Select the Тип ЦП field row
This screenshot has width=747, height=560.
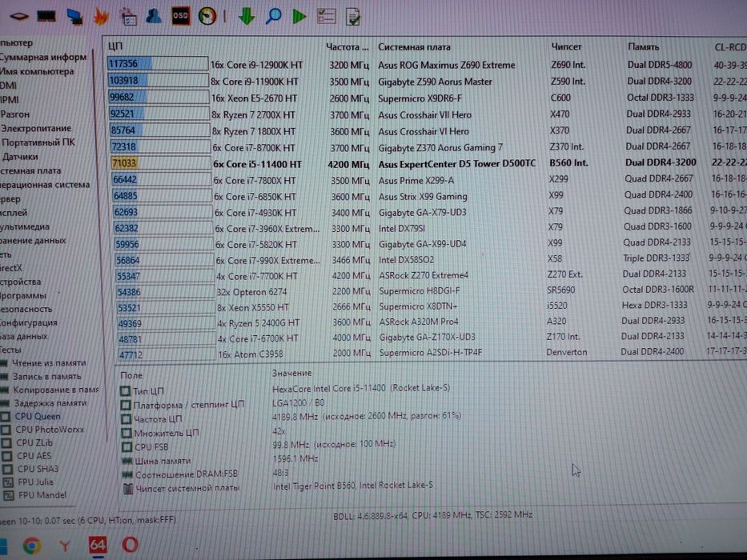pyautogui.click(x=285, y=390)
